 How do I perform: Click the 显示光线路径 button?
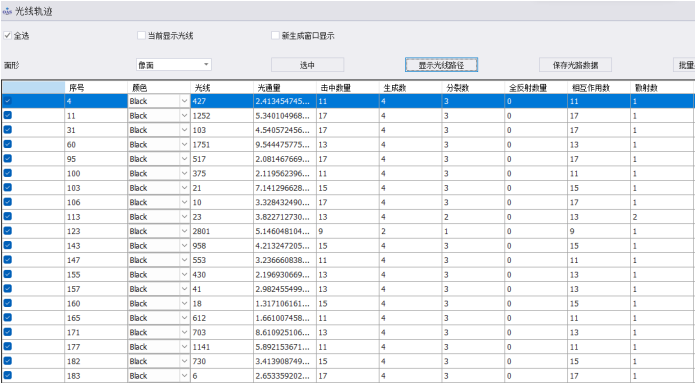(441, 65)
